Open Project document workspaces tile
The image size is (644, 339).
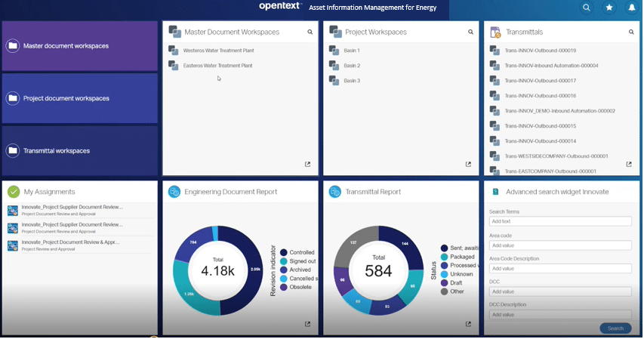(x=80, y=99)
